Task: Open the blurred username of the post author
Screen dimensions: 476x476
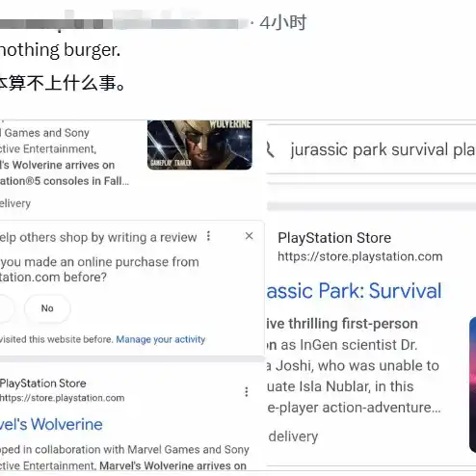Action: [x=123, y=22]
